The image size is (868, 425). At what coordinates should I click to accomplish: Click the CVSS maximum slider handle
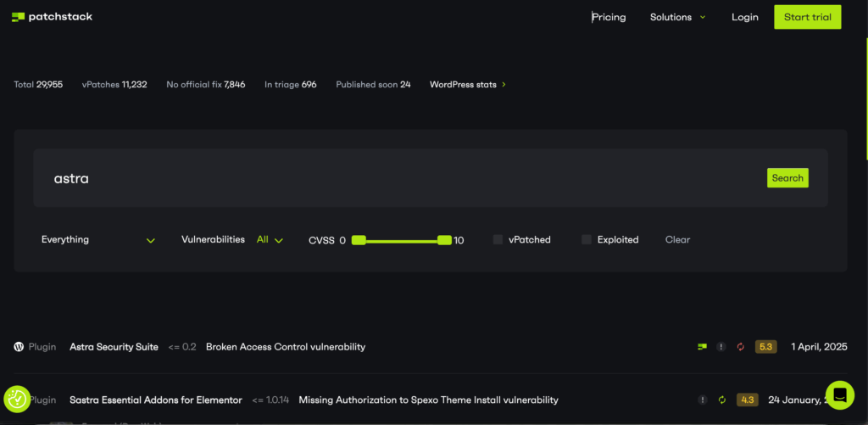[444, 241]
